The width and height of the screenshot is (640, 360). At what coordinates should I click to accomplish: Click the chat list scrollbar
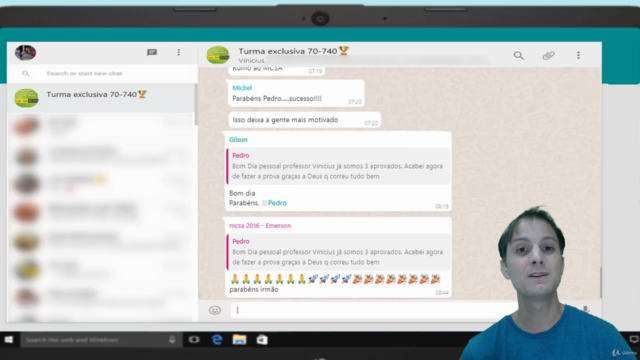point(196,104)
